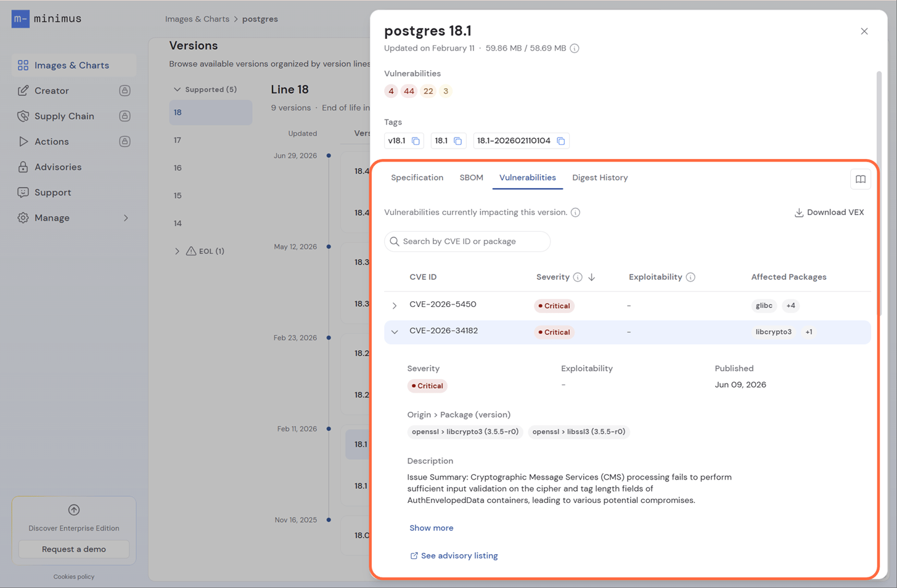The width and height of the screenshot is (897, 588).
Task: Click Show more under Description
Action: [432, 528]
